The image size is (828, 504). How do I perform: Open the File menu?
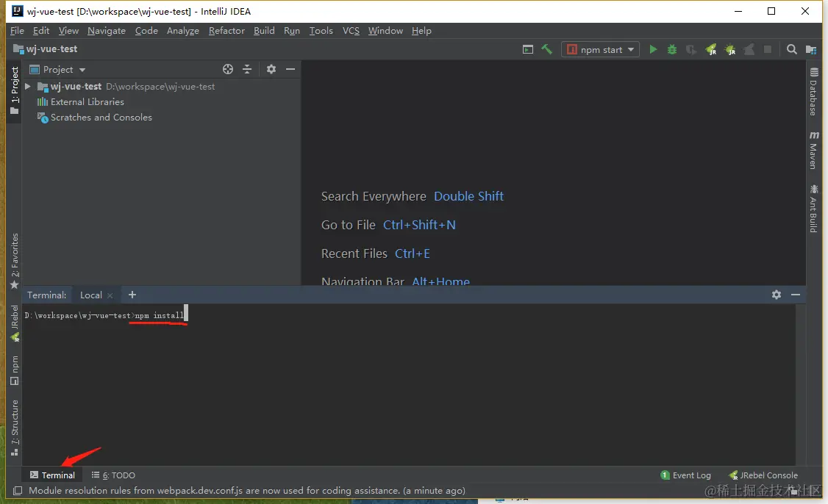17,31
